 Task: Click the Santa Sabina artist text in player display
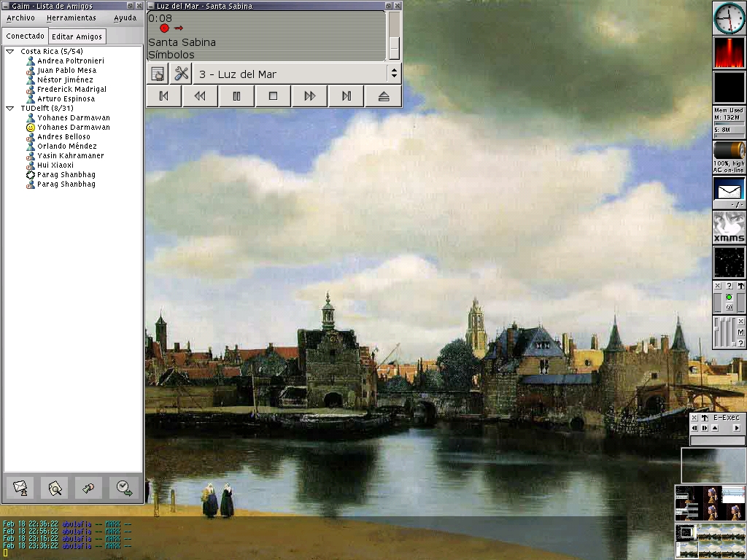(x=182, y=42)
